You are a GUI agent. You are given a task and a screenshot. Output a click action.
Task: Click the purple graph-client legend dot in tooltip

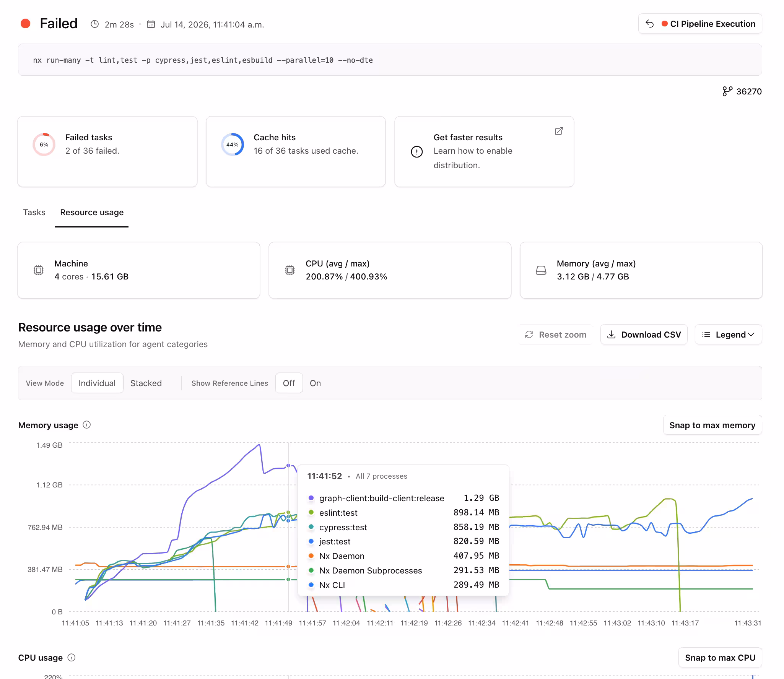(311, 498)
